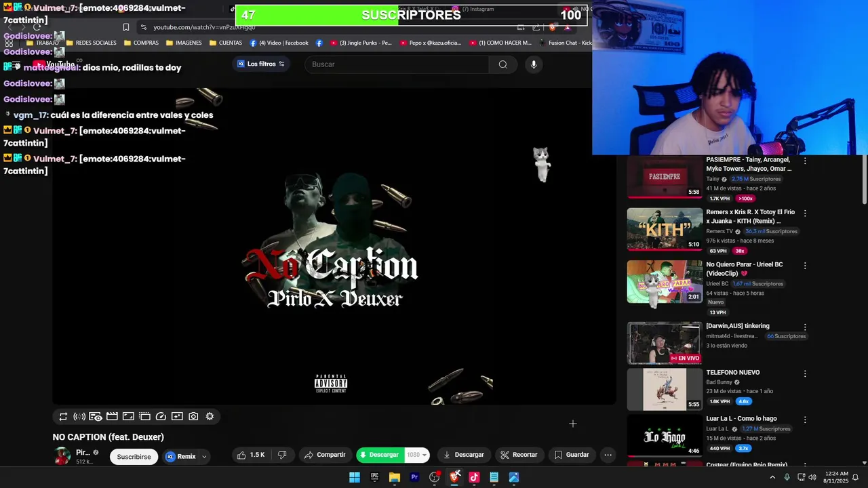Dislike the video with thumbs down
Image resolution: width=868 pixels, height=488 pixels.
point(283,455)
